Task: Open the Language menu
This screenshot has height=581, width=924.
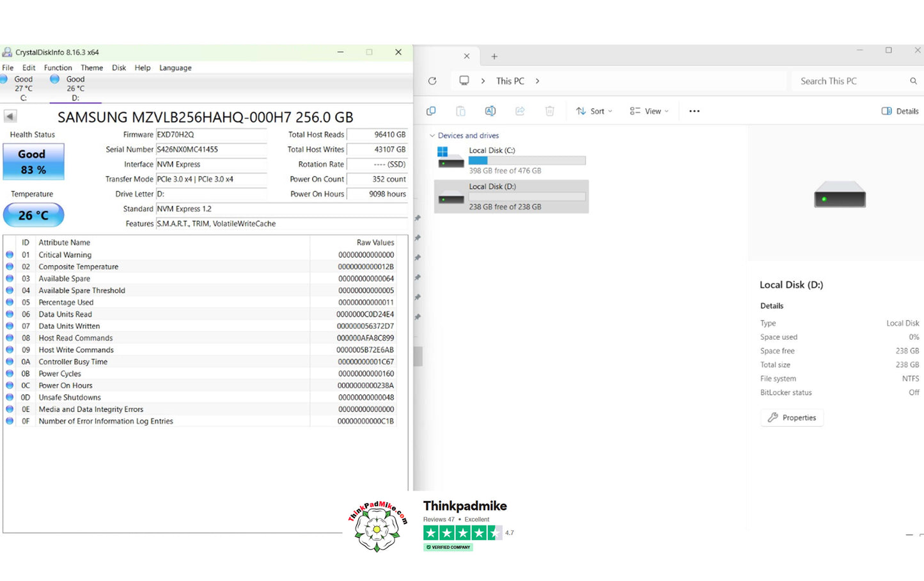Action: pos(175,68)
